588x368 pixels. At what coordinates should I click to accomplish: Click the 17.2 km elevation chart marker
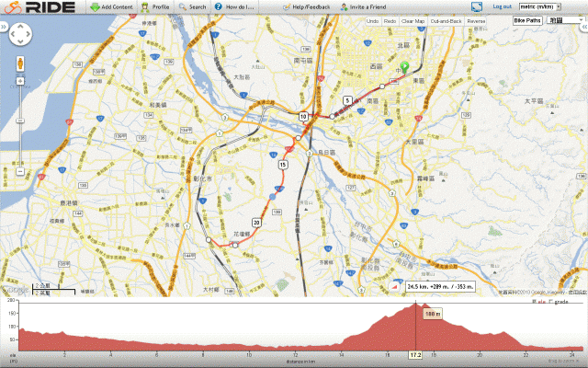(x=415, y=354)
